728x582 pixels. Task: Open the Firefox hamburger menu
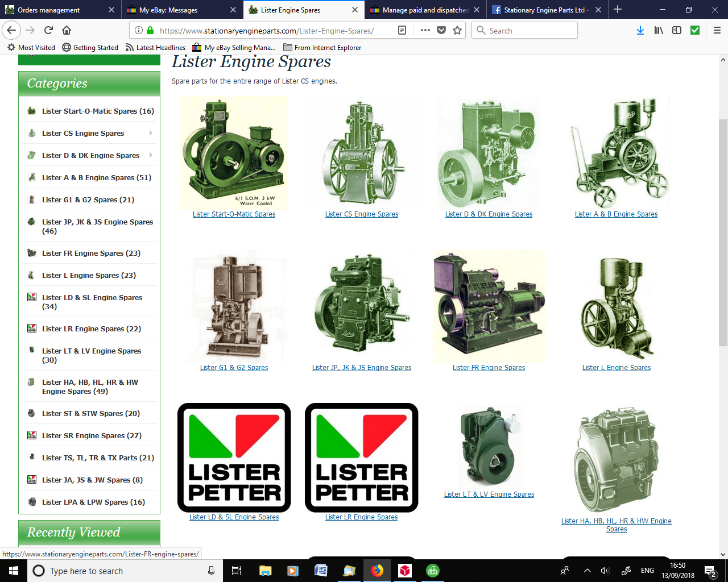click(717, 30)
